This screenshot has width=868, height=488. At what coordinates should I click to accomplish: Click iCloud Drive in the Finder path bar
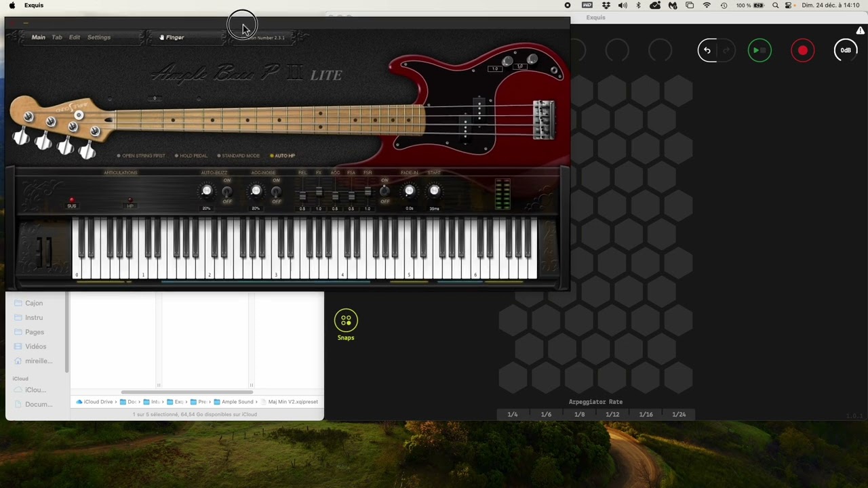pyautogui.click(x=95, y=402)
